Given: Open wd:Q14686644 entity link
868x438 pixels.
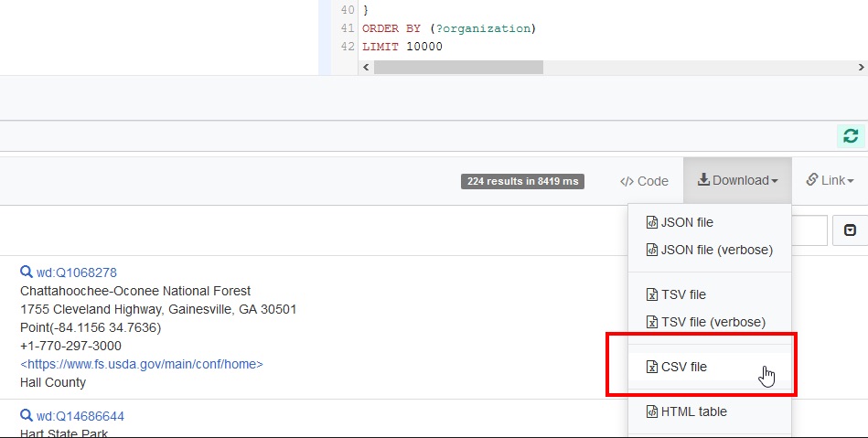Looking at the screenshot, I should pos(80,416).
